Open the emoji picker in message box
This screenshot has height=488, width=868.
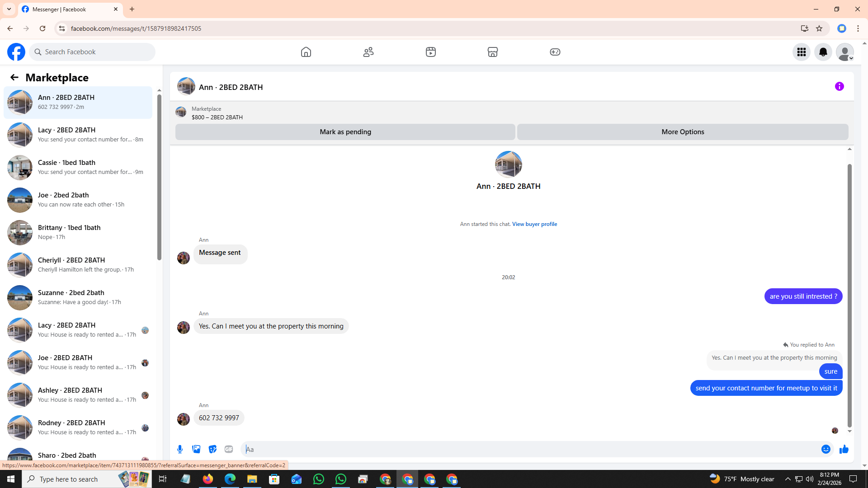tap(826, 449)
